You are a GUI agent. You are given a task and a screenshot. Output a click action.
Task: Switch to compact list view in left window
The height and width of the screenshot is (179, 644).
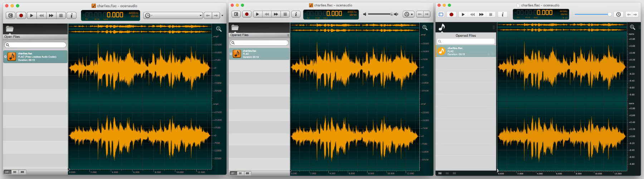[15, 172]
